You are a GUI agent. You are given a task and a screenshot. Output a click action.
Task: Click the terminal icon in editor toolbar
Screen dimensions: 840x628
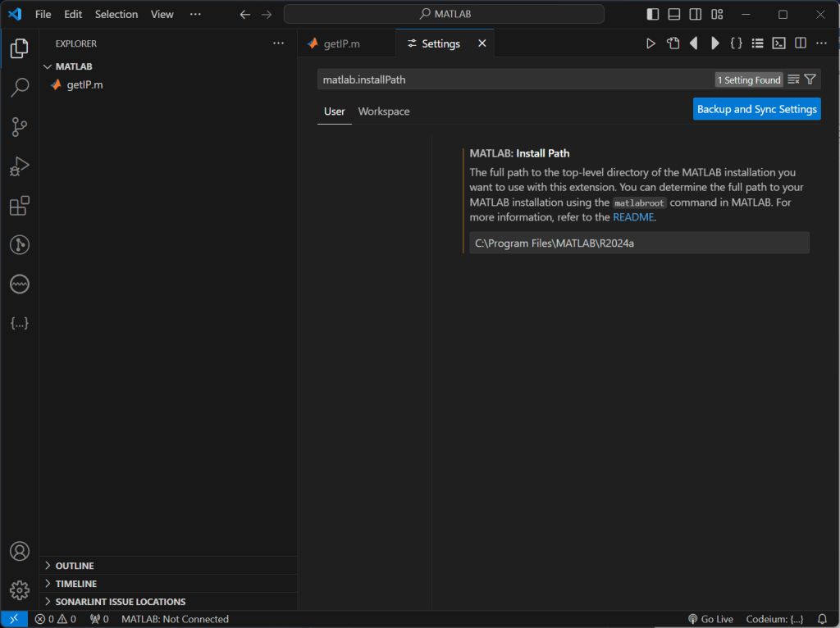click(779, 43)
